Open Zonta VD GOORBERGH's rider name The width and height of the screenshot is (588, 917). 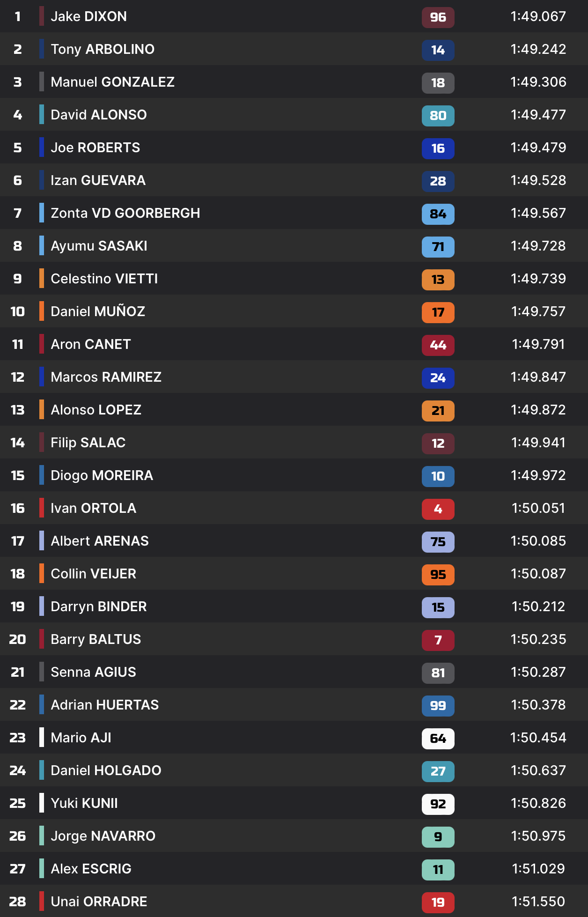tap(125, 213)
